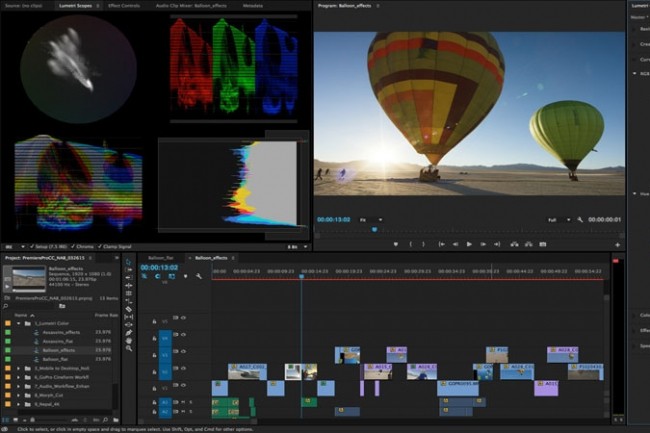This screenshot has width=650, height=433.
Task: Click timeline playhead on the time ruler
Action: pyautogui.click(x=301, y=276)
